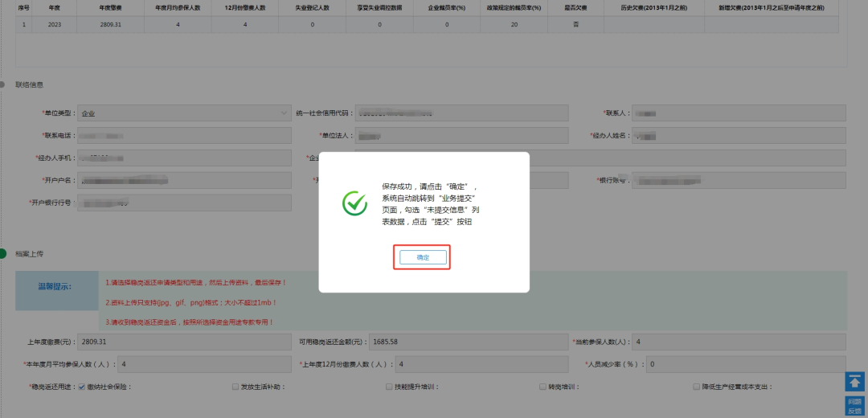Open the 问题反馈 feedback button
868x418 pixels.
[x=854, y=405]
